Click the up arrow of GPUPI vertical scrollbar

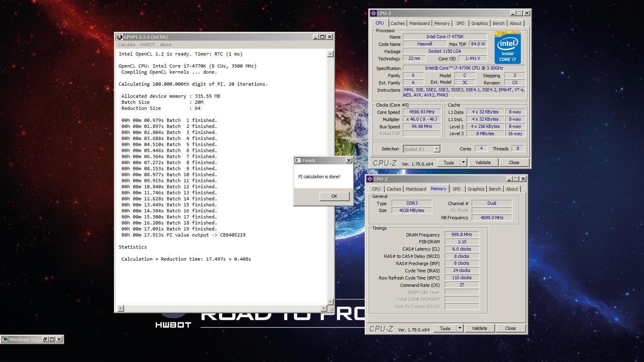330,54
